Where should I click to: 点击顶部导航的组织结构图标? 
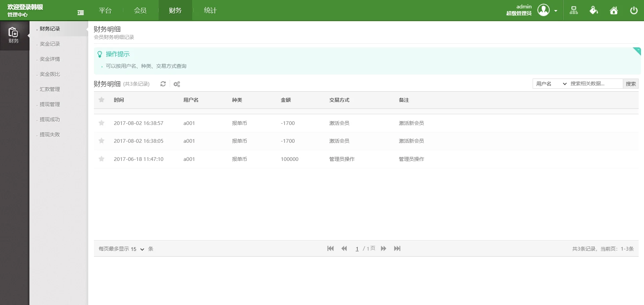pyautogui.click(x=574, y=10)
